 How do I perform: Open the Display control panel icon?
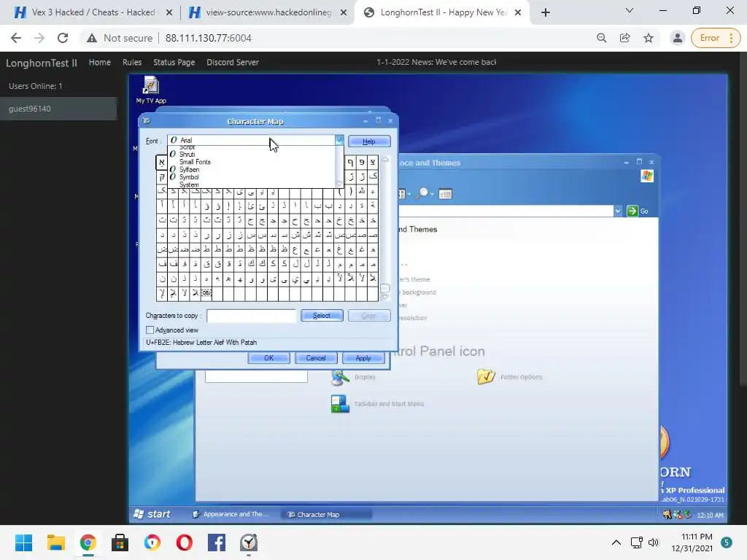pos(353,377)
